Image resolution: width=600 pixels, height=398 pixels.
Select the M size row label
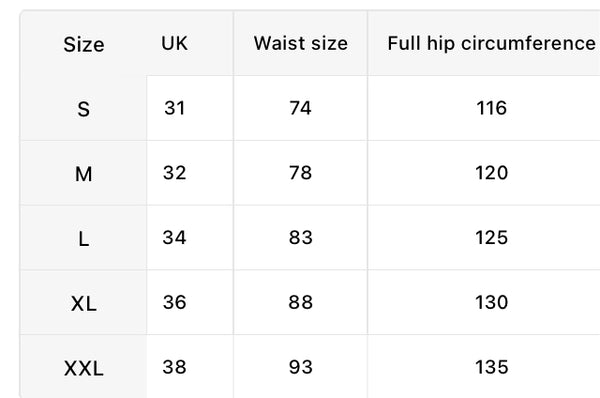(x=83, y=173)
